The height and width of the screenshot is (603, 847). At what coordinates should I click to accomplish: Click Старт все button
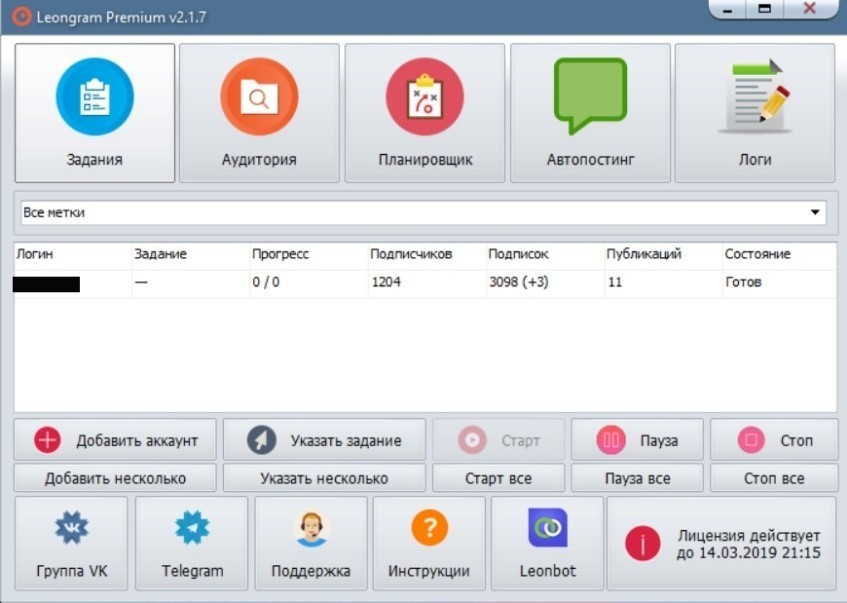(x=499, y=478)
